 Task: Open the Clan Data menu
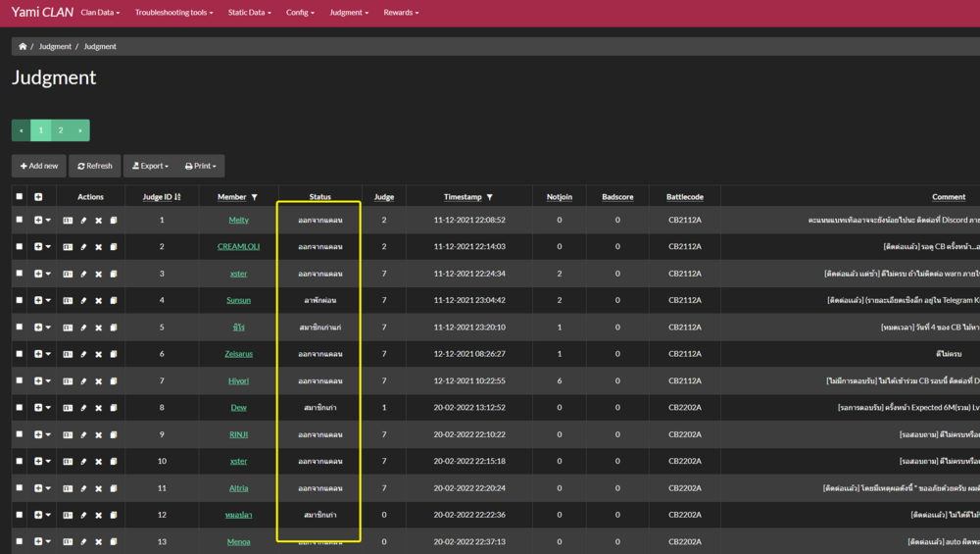(100, 13)
